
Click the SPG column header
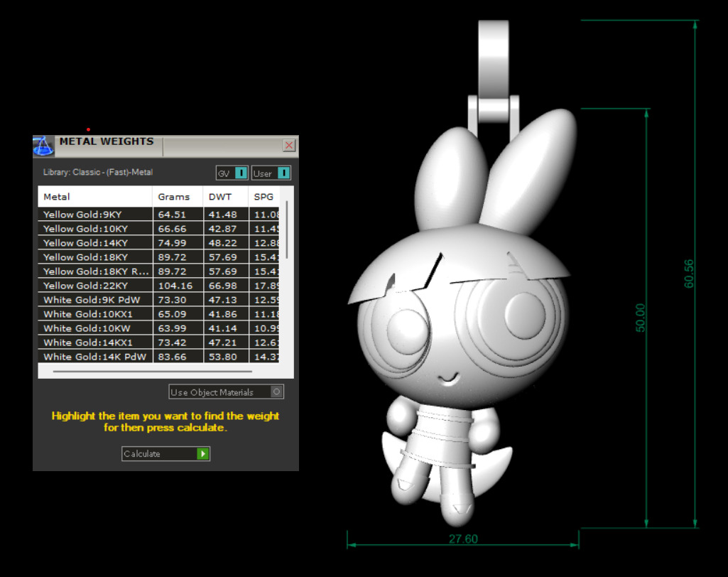[x=264, y=197]
